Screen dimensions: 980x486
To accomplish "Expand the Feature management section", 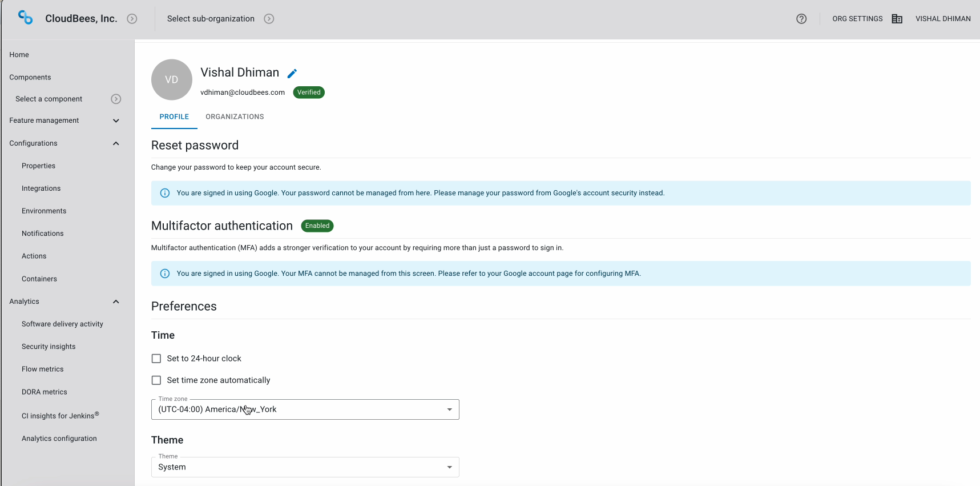I will coord(116,121).
